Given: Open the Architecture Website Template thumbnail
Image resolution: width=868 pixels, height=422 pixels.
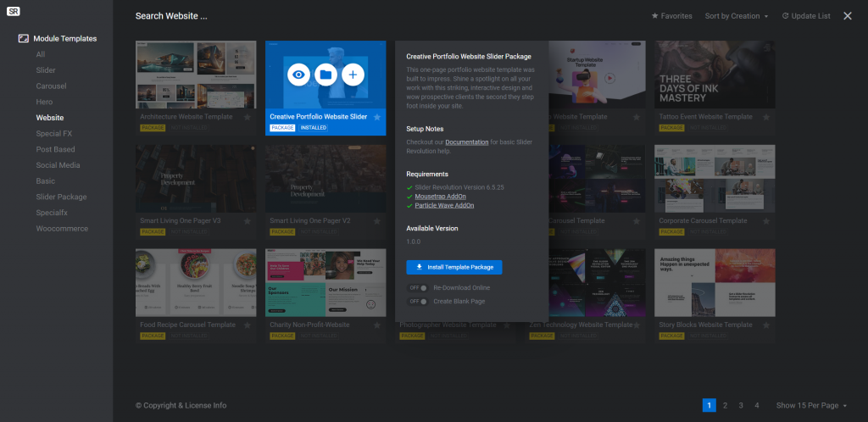Looking at the screenshot, I should point(196,75).
